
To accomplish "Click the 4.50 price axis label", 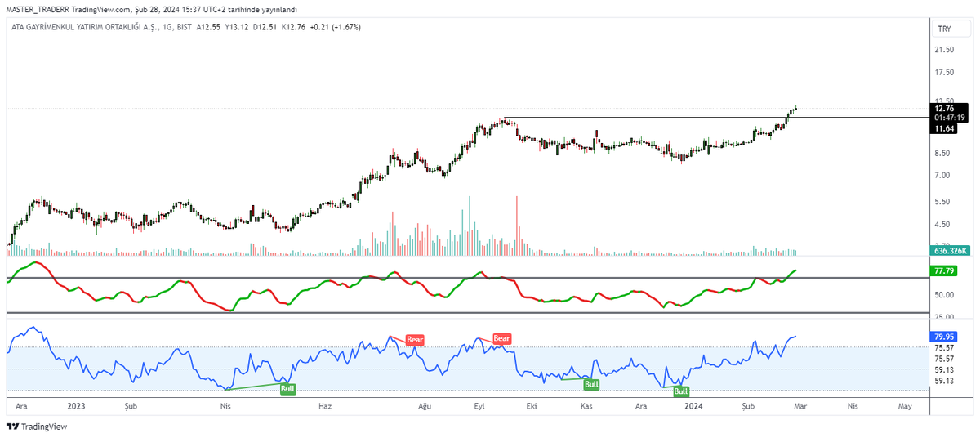I will (944, 225).
